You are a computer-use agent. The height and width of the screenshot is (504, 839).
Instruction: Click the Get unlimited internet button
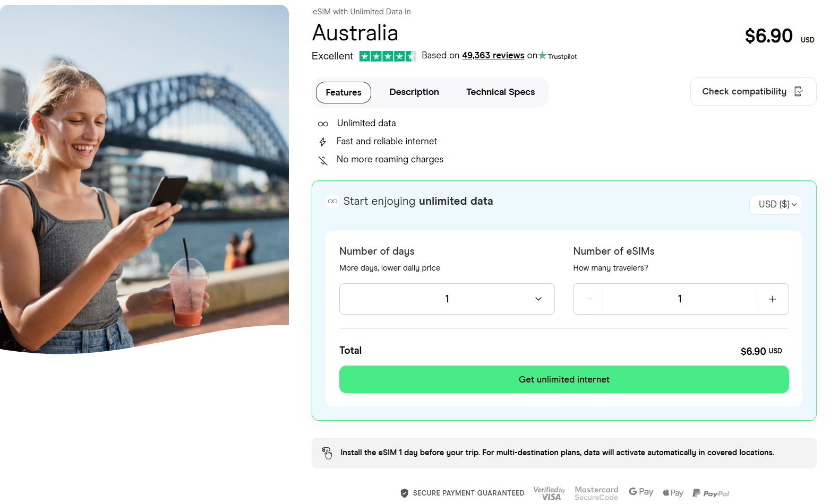point(564,379)
